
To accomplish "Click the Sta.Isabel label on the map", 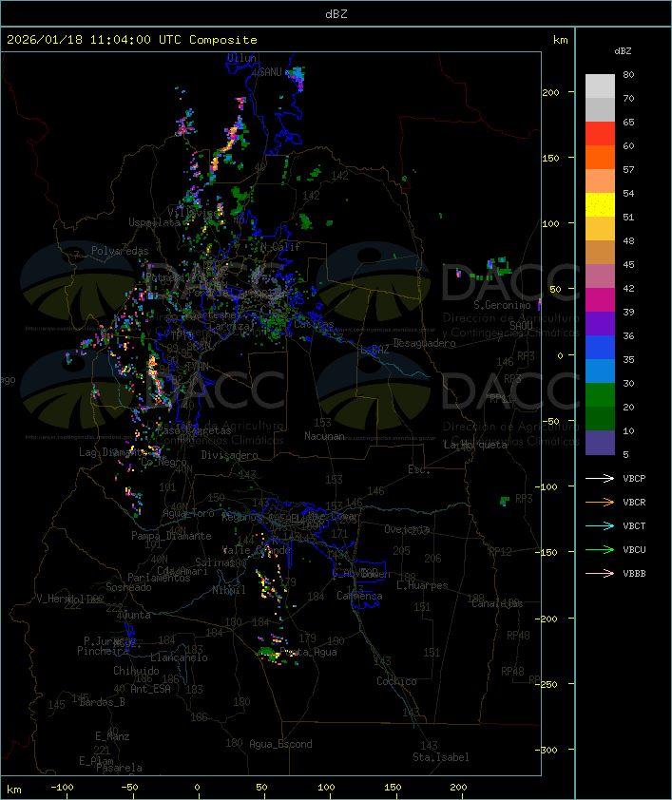I will pos(441,757).
